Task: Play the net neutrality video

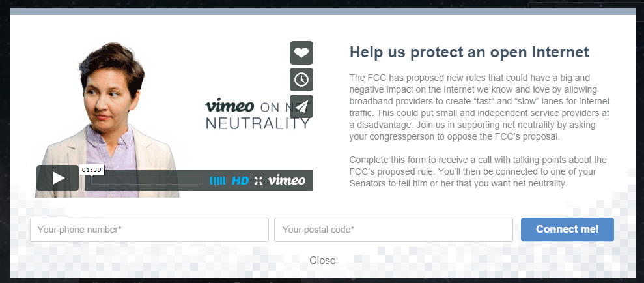Action: click(57, 178)
